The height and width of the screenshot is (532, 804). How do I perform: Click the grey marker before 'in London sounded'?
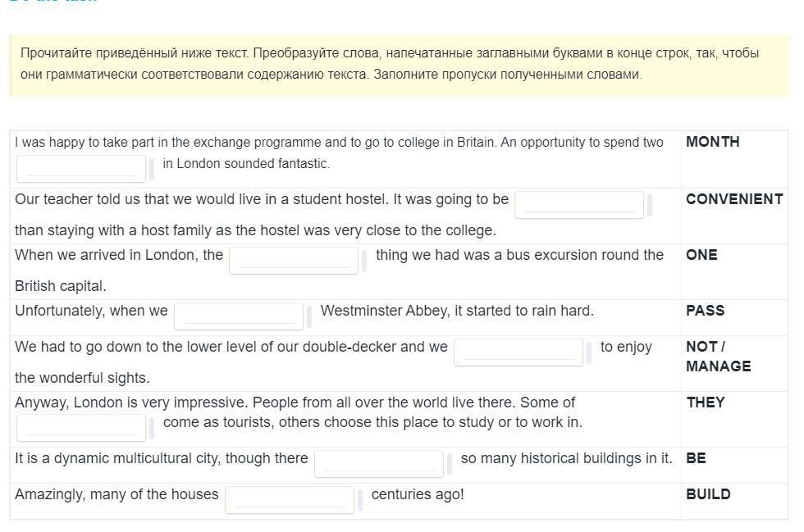pyautogui.click(x=153, y=169)
